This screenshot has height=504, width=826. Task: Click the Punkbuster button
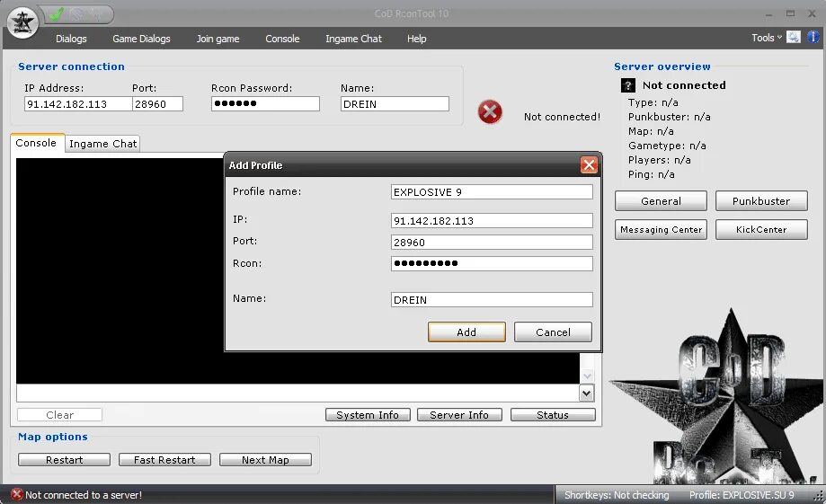click(x=761, y=200)
